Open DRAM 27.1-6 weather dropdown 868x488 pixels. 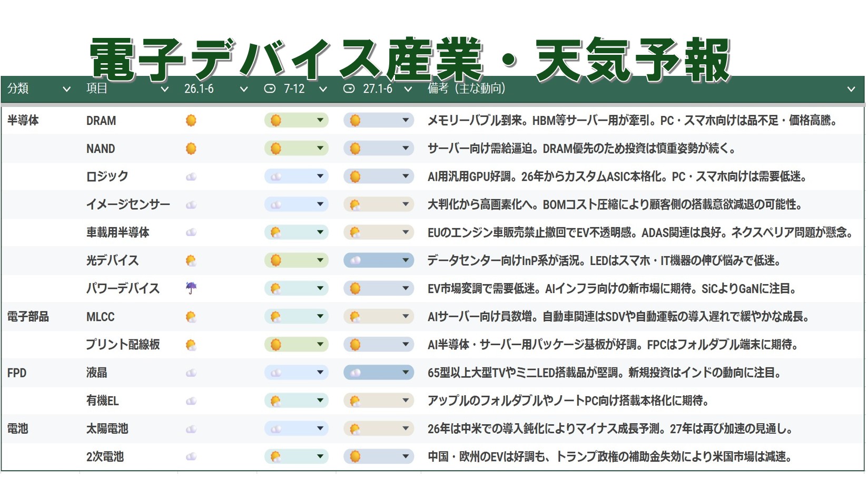coord(378,121)
